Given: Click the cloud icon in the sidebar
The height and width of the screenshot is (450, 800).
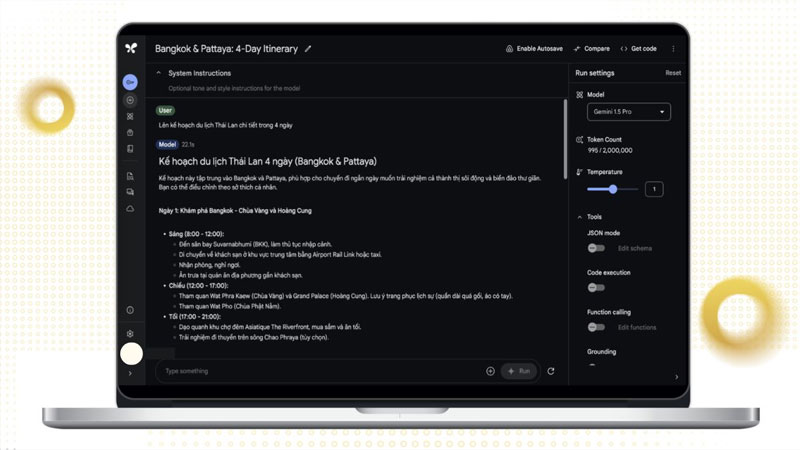Looking at the screenshot, I should tap(130, 209).
